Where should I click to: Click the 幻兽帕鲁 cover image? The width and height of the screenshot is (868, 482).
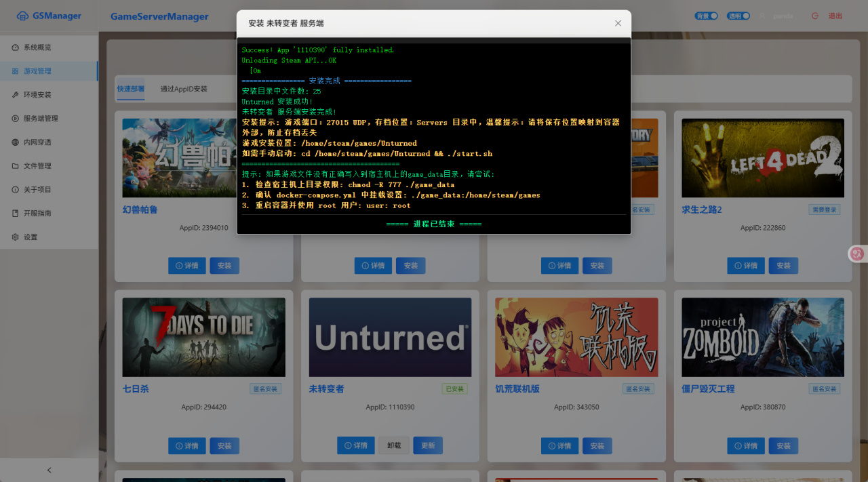[x=179, y=158]
